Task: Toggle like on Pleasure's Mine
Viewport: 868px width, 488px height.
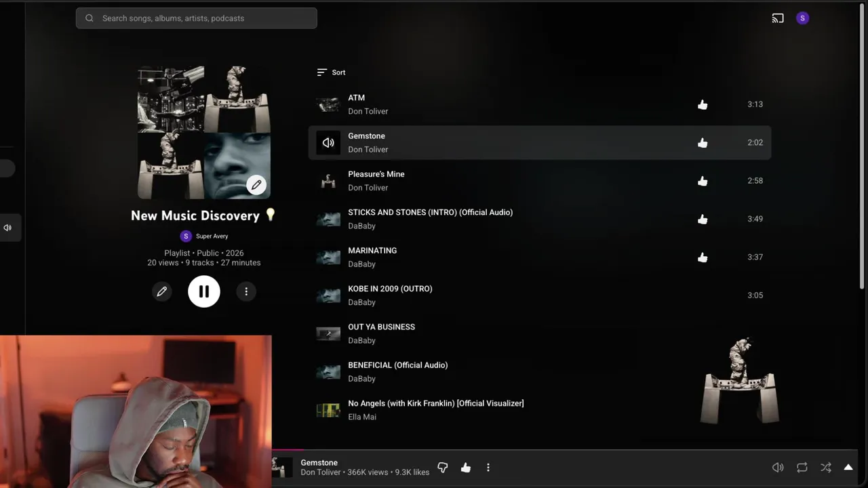Action: pyautogui.click(x=703, y=181)
